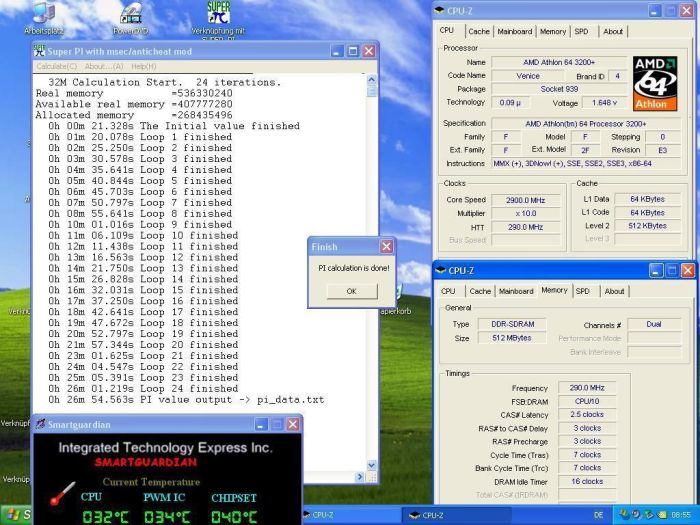Select the Mainboard tab in top CPU-Z
700x525 pixels.
coord(515,32)
